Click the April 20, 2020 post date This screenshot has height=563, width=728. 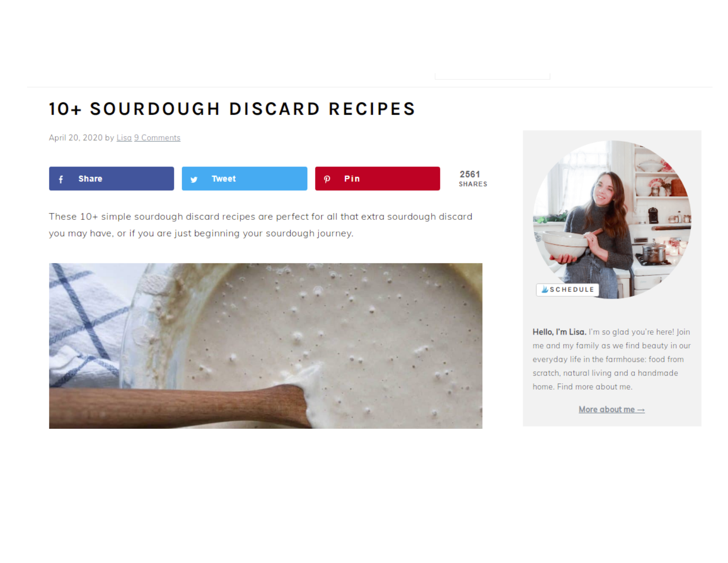(x=76, y=138)
